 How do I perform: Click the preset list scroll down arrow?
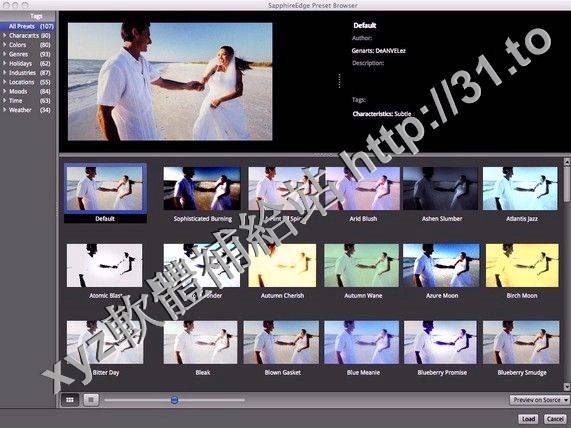coord(567,386)
